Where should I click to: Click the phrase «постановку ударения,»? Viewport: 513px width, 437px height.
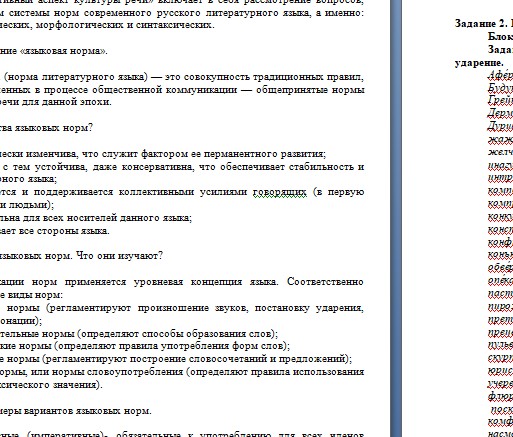(x=309, y=308)
